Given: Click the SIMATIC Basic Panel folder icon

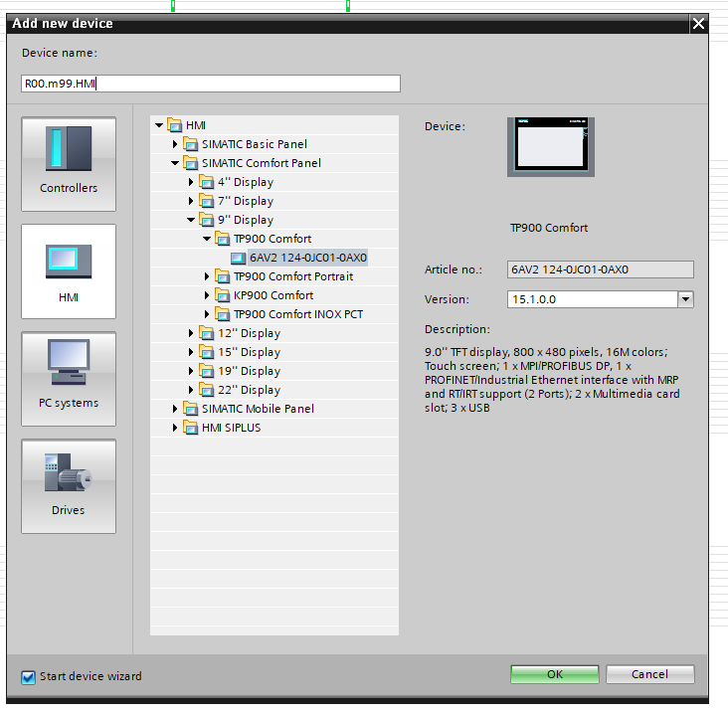Looking at the screenshot, I should click(x=191, y=144).
